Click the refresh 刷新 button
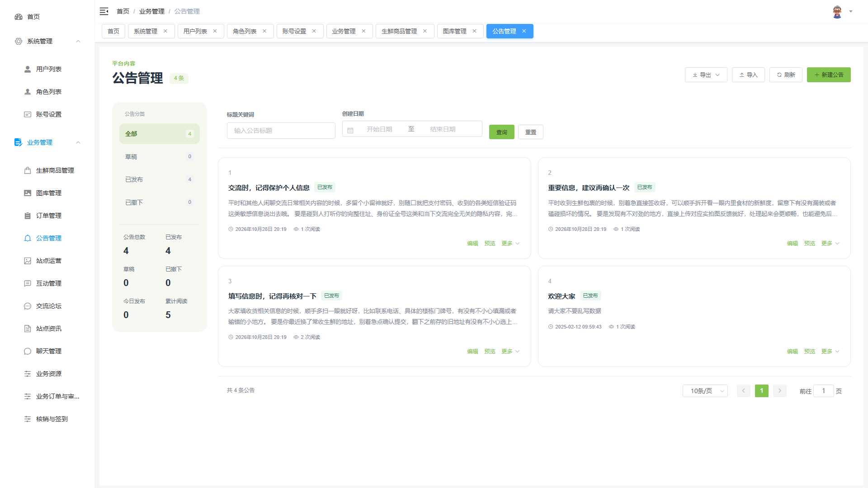This screenshot has width=868, height=488. point(786,75)
